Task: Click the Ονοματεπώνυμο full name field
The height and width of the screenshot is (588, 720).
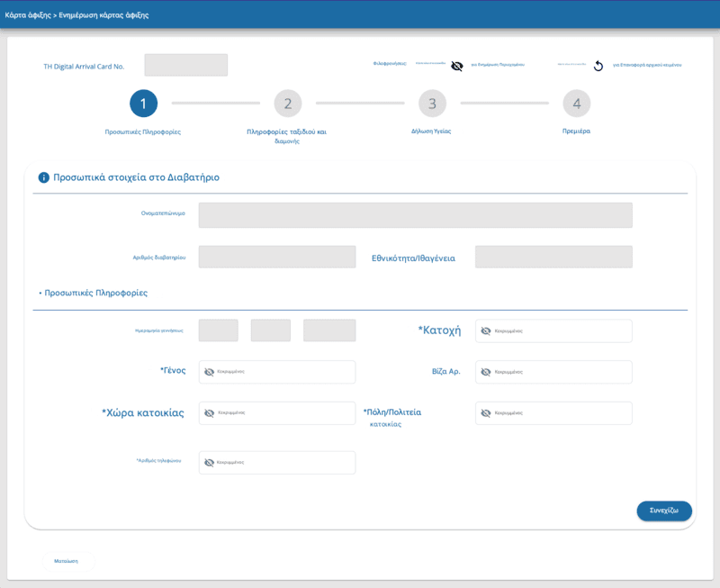Action: pyautogui.click(x=415, y=215)
